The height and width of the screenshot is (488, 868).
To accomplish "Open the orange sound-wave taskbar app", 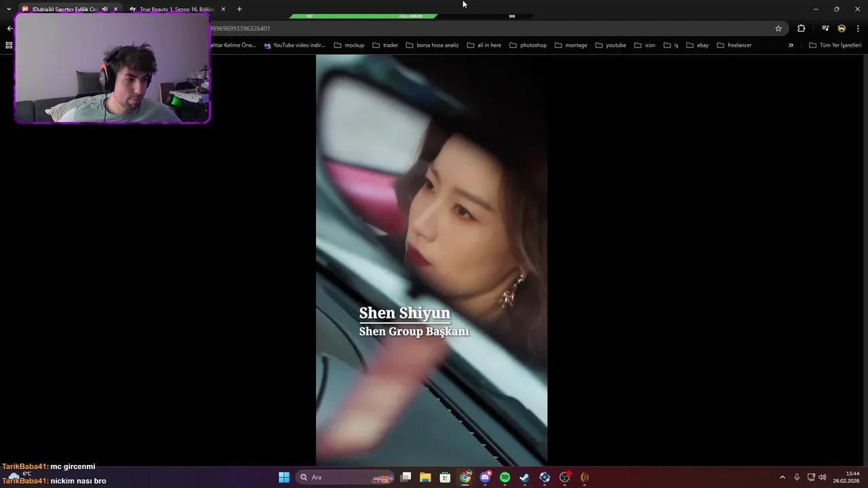I will point(585,477).
